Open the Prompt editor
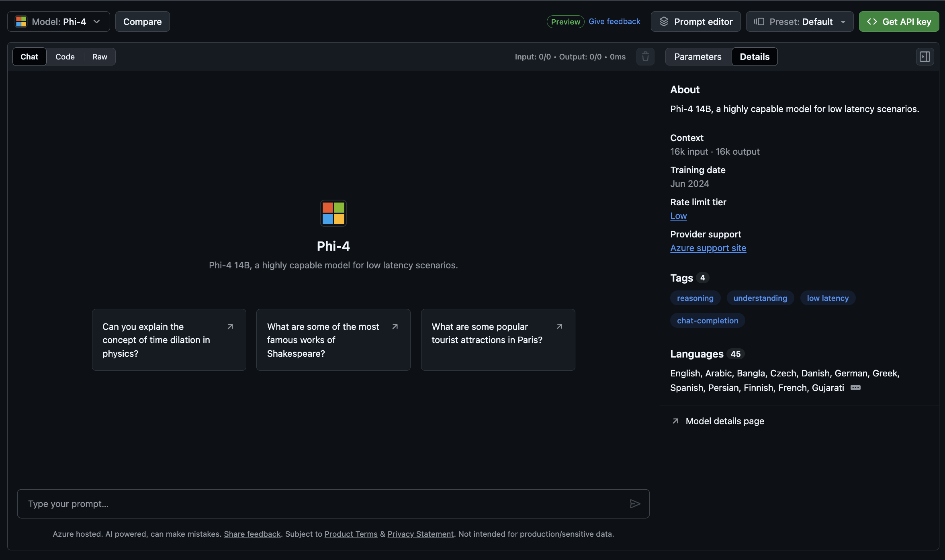 695,22
